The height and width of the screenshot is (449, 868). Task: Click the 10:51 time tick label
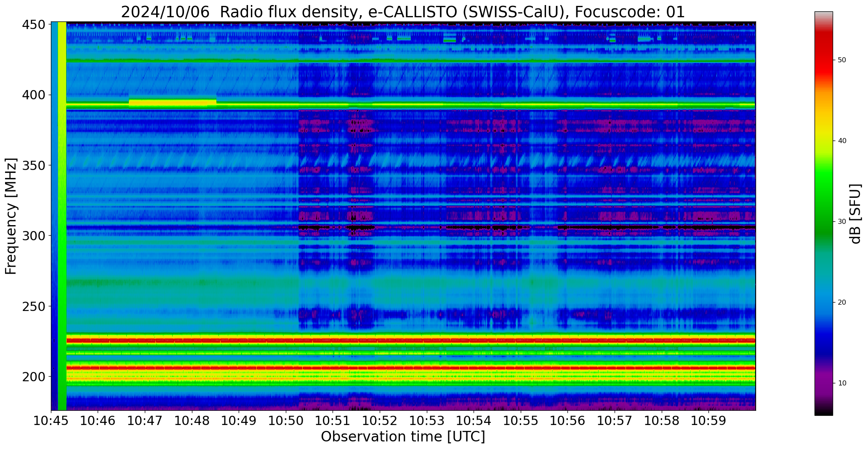[x=333, y=421]
